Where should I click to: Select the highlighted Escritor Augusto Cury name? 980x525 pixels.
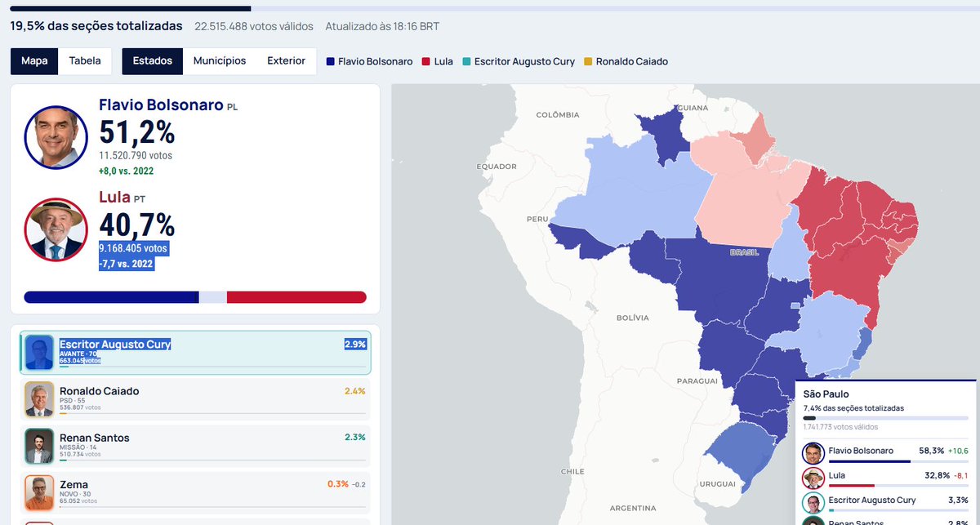115,345
